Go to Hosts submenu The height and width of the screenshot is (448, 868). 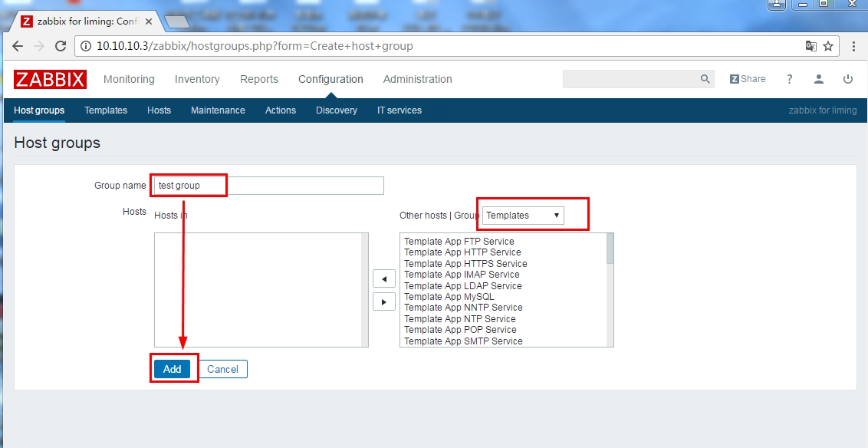point(159,110)
